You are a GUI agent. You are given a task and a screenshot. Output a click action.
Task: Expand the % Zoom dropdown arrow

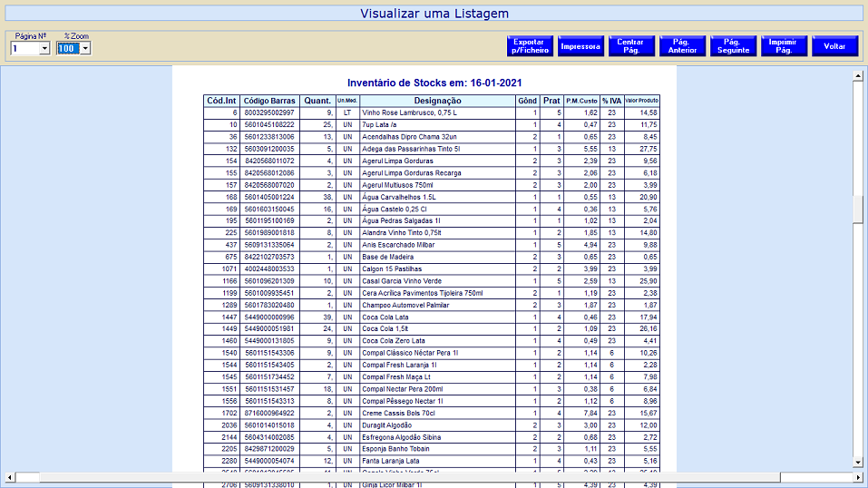pos(85,49)
